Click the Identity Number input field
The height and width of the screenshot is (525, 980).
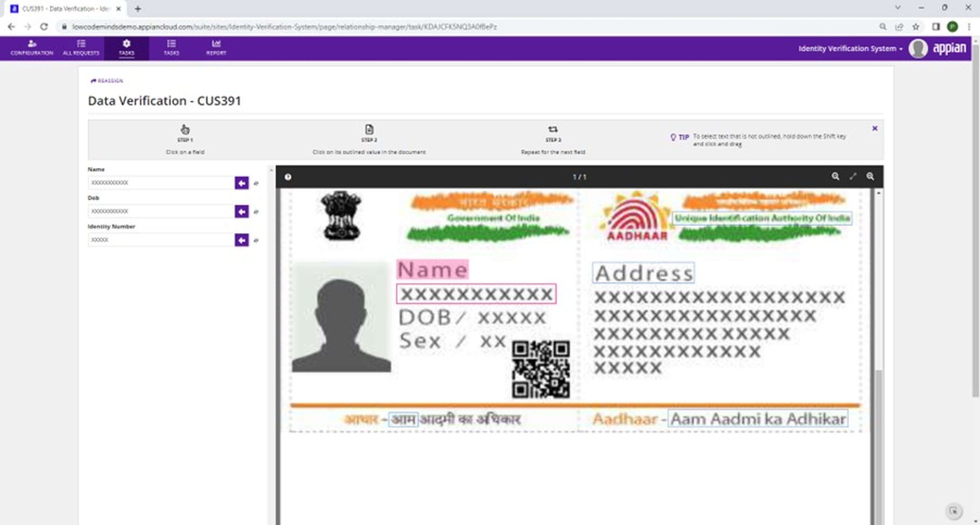coord(161,240)
